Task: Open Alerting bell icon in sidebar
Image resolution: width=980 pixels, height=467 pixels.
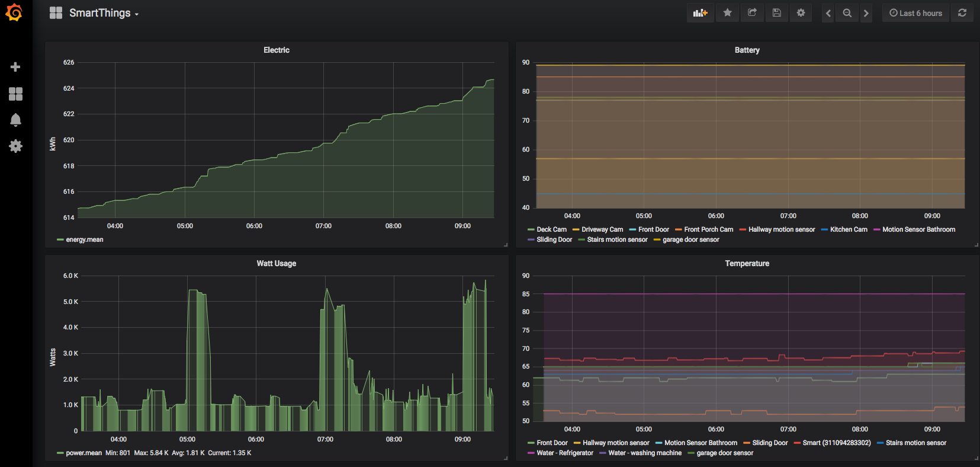Action: coord(15,120)
